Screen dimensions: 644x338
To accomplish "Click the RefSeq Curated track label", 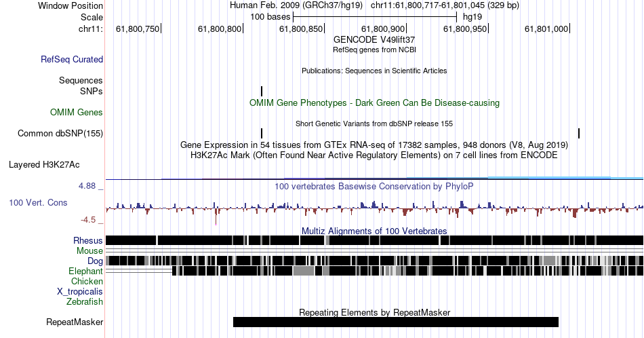I will point(72,60).
